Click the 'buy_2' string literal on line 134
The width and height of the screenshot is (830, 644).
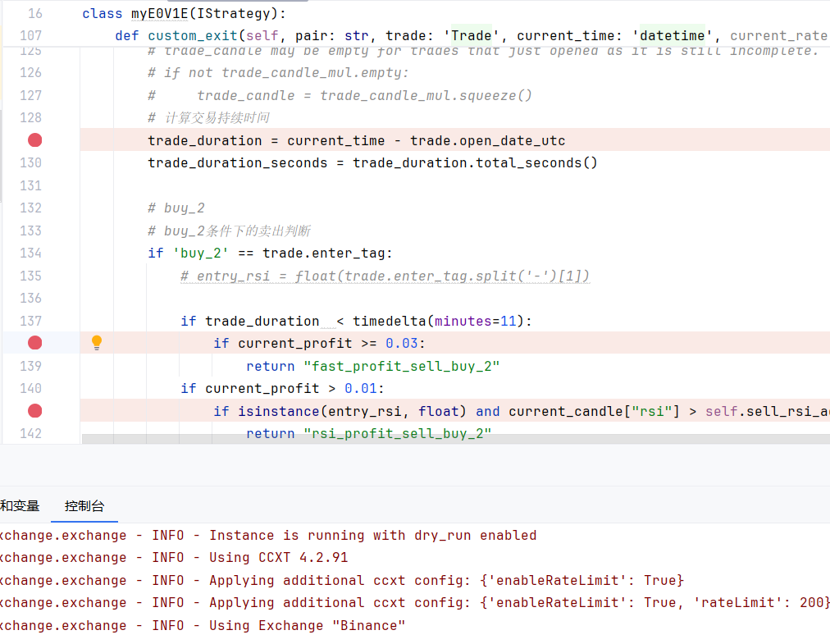[201, 253]
